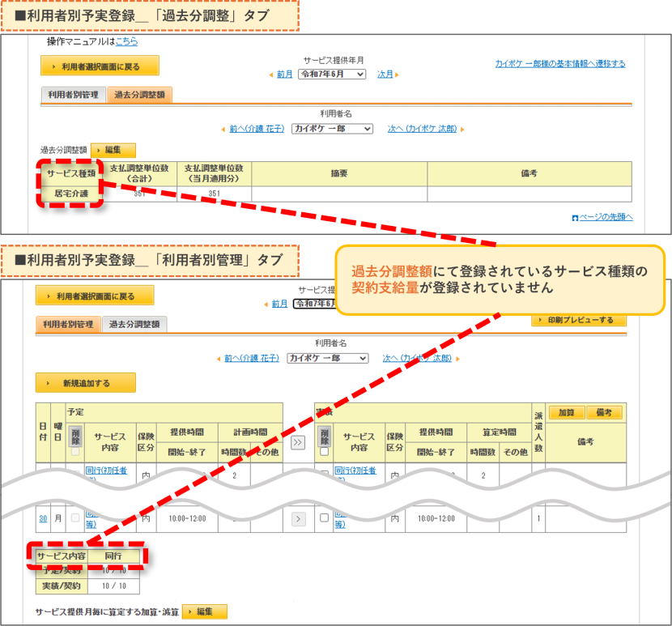Switch to the lower 過去分調整額 tab
The image size is (672, 626).
click(134, 325)
